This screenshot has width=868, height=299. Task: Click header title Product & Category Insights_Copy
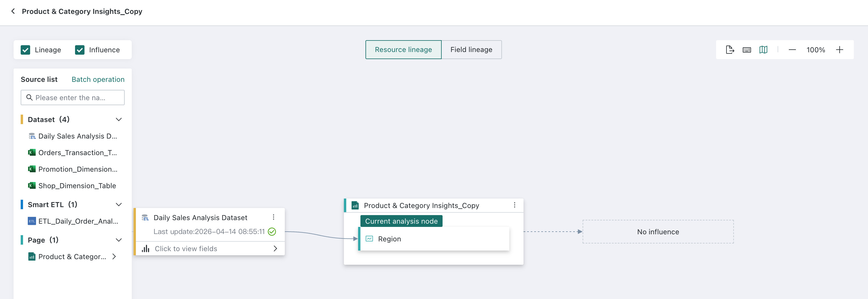click(82, 11)
